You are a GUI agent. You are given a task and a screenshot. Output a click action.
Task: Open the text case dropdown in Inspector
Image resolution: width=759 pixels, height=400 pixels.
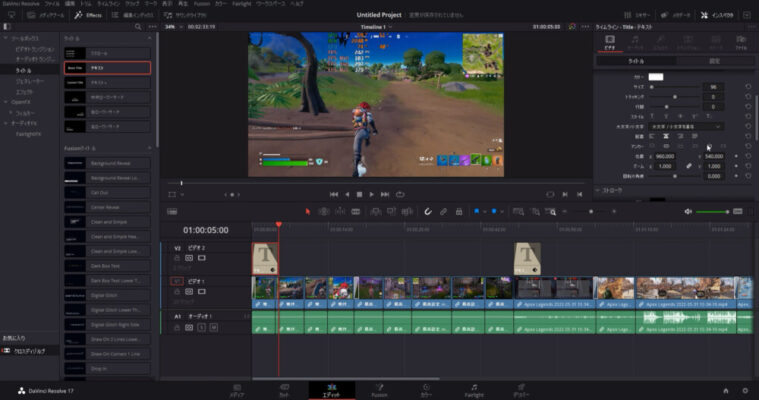(685, 126)
